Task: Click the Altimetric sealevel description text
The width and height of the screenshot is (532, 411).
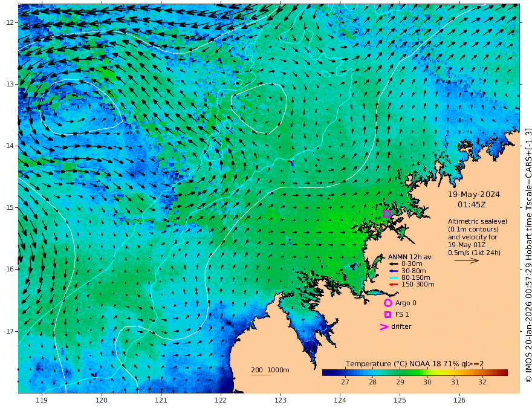Action: pyautogui.click(x=478, y=237)
